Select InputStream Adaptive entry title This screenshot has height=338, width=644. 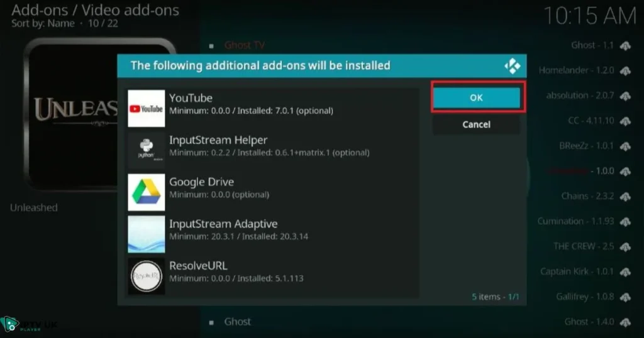coord(223,224)
